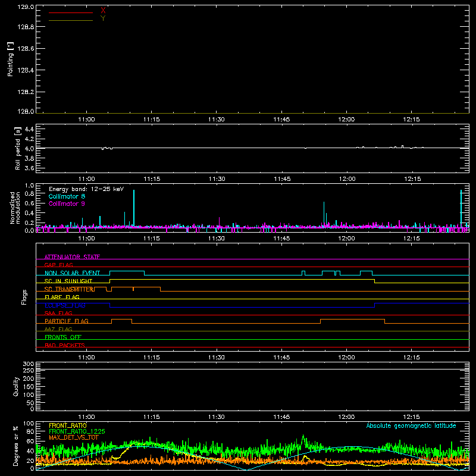Select the olive Y legend line
The height and width of the screenshot is (476, 476).
click(x=70, y=20)
